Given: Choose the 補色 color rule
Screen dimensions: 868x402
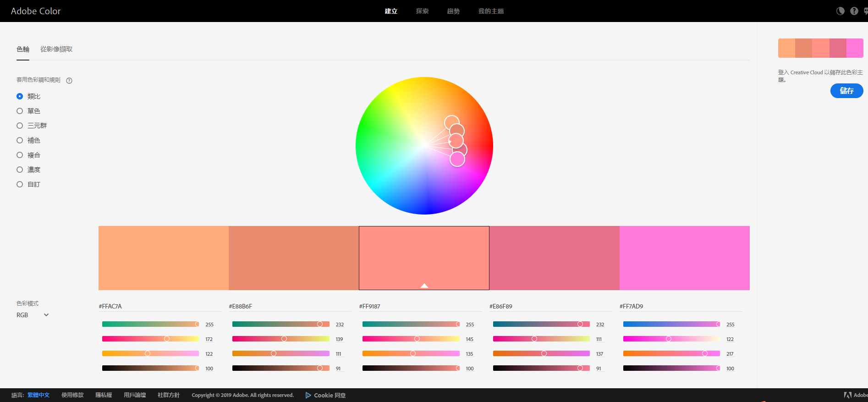Looking at the screenshot, I should point(20,140).
